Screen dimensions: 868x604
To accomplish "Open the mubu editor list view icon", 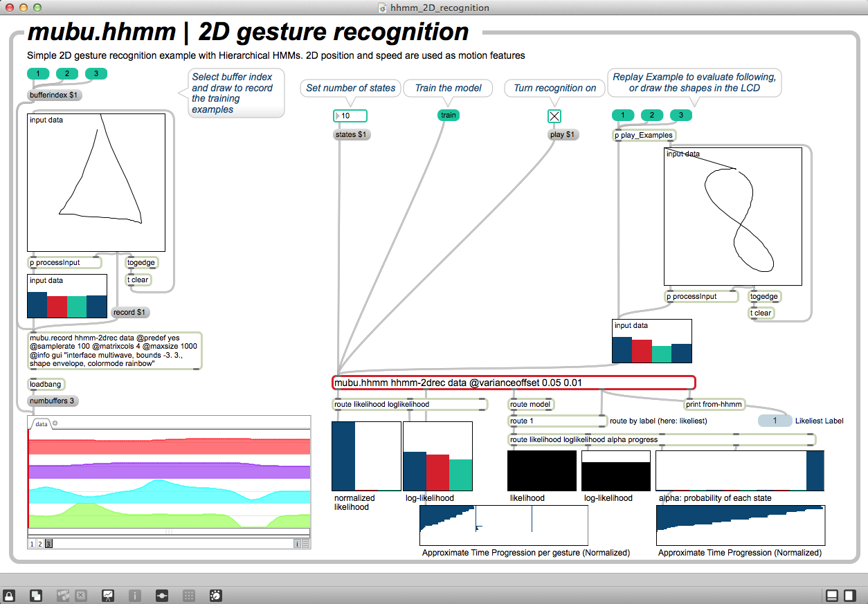I will 305,544.
